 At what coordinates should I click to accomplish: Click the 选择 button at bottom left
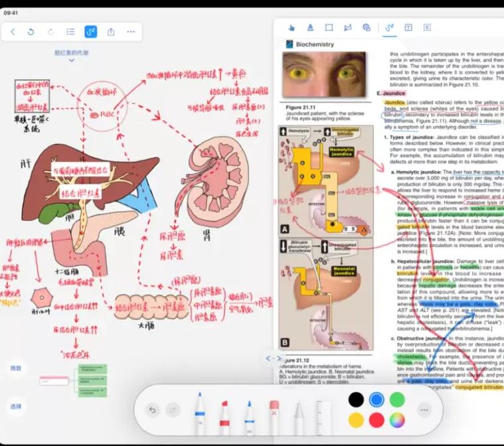tap(16, 406)
